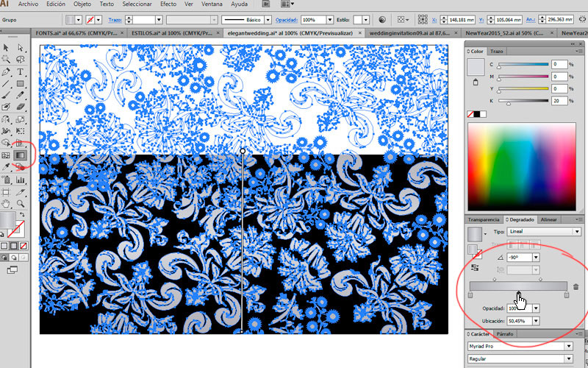Change screen mode at toolbox bottom
The width and height of the screenshot is (588, 368).
pyautogui.click(x=12, y=269)
